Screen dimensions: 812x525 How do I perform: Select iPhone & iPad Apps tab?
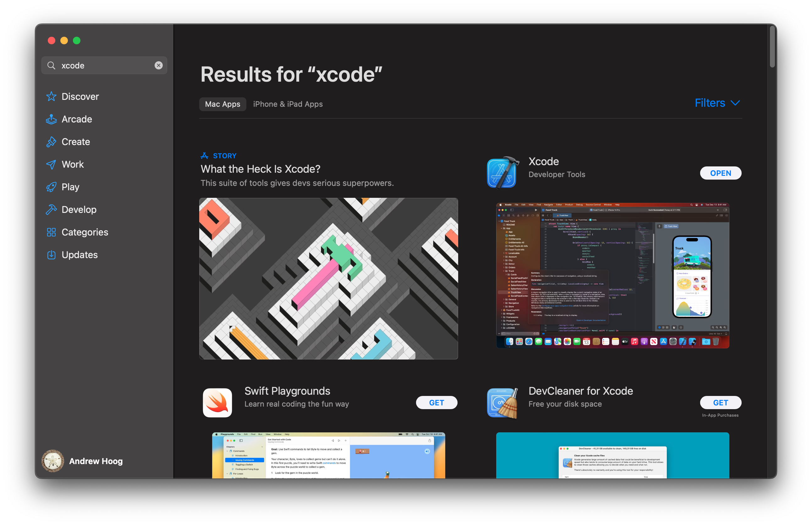click(x=288, y=104)
